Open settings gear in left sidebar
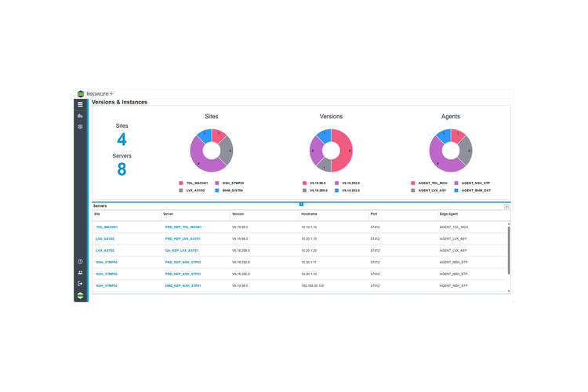588x392 pixels. coord(80,126)
